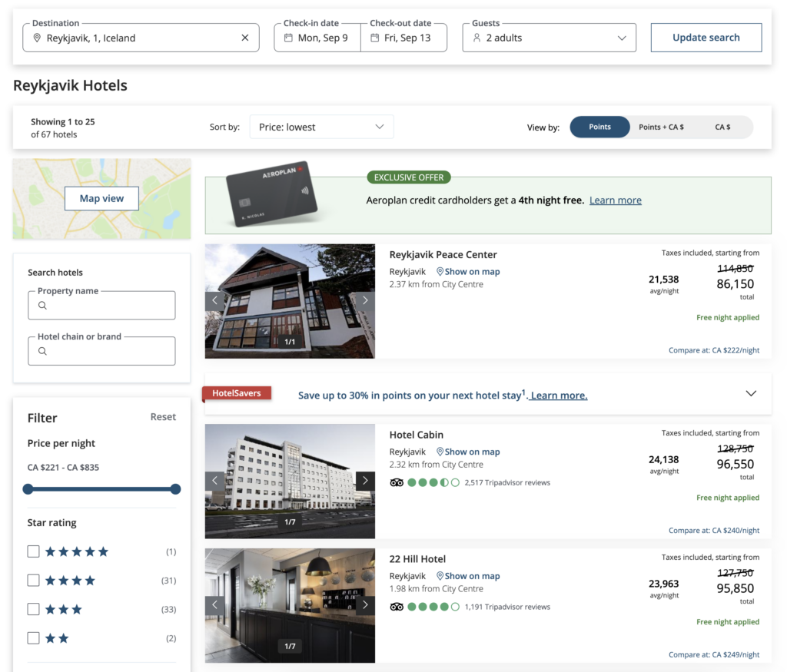Reset all hotel filters

point(163,417)
